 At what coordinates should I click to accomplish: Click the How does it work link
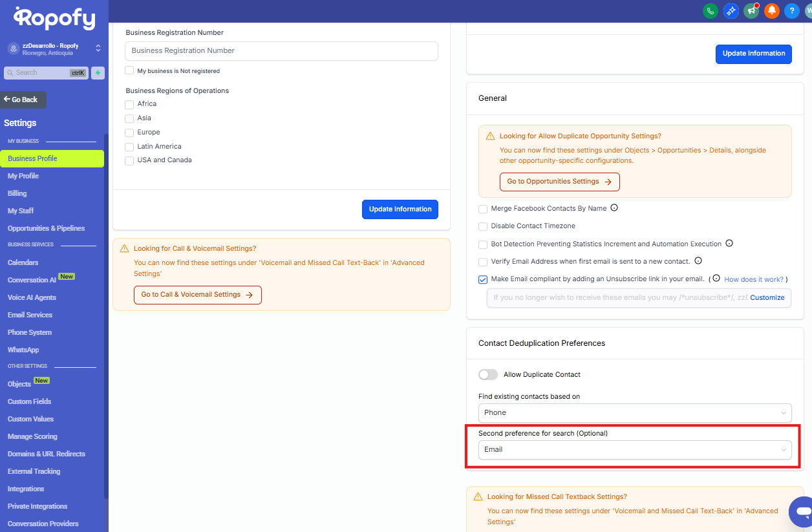(753, 280)
